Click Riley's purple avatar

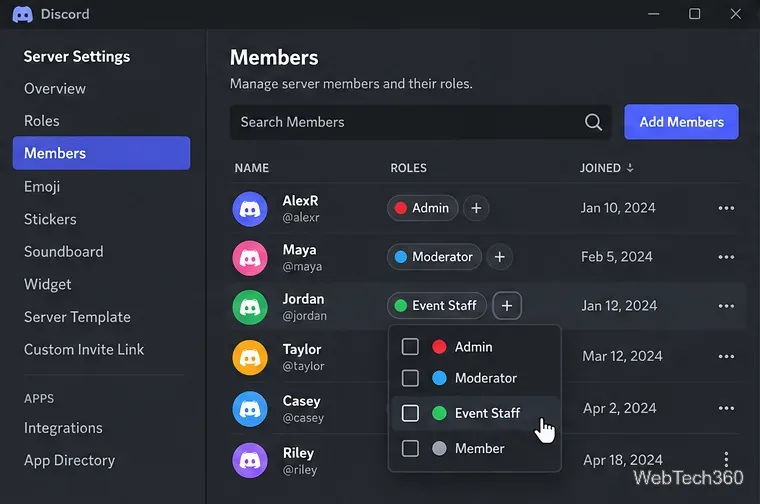[x=250, y=460]
